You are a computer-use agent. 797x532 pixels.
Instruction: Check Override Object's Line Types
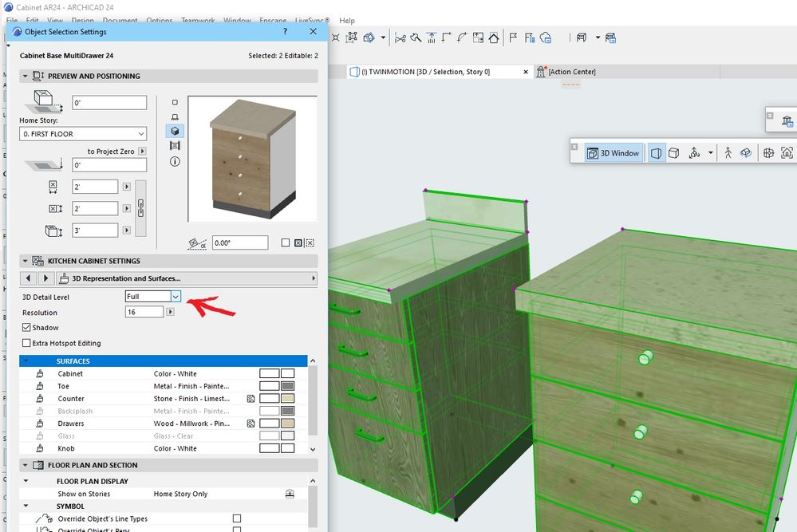(236, 518)
